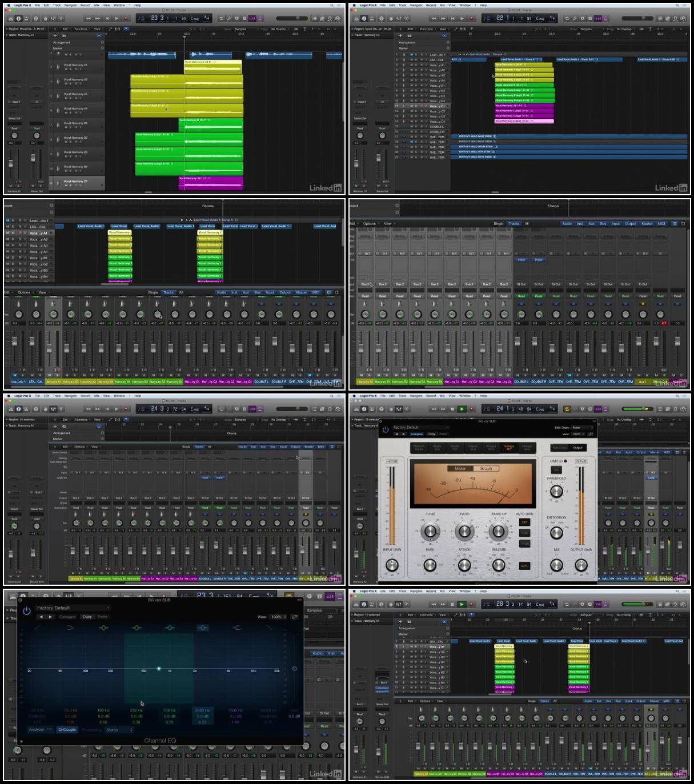This screenshot has width=694, height=784.
Task: Switch to Meter tab in Compressor
Action: coord(460,468)
